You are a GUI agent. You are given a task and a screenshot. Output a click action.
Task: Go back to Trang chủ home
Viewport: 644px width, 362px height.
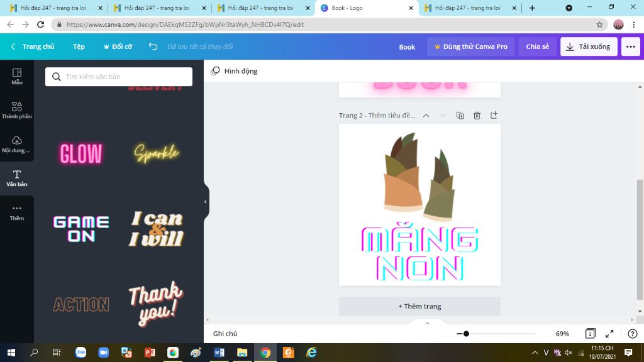tap(33, 47)
